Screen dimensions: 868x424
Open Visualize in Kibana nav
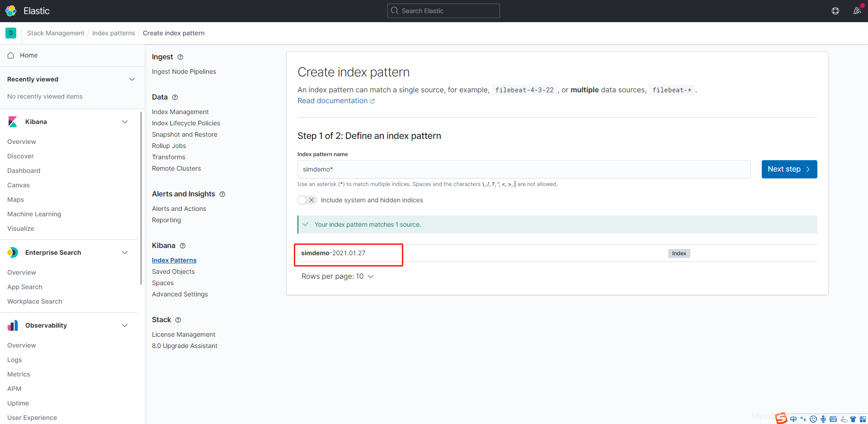21,229
